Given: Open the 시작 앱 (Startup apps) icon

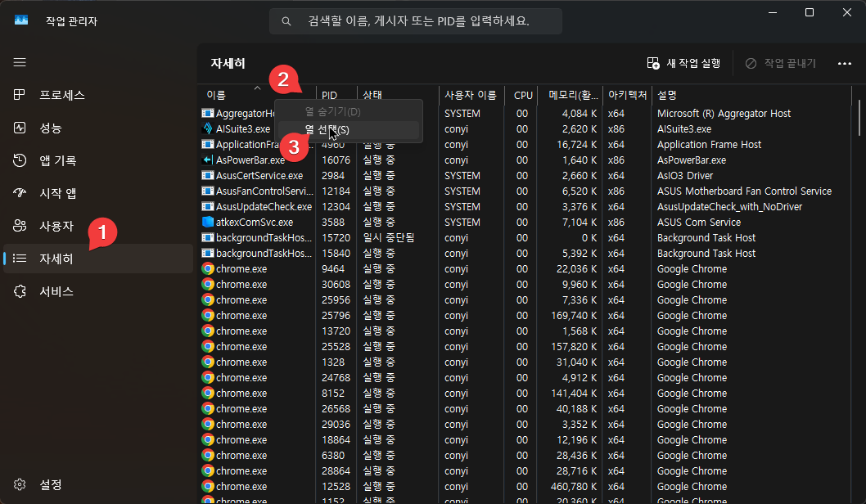Looking at the screenshot, I should click(20, 193).
